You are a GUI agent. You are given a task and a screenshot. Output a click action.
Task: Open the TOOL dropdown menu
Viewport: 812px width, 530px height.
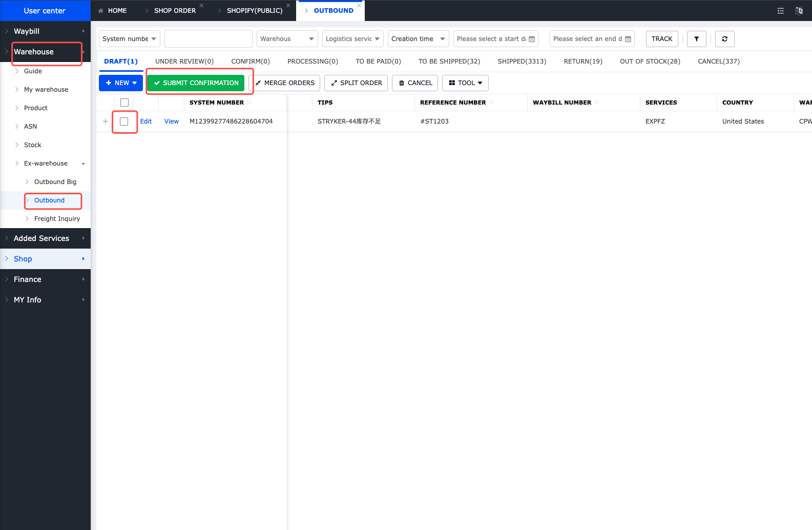coord(465,83)
